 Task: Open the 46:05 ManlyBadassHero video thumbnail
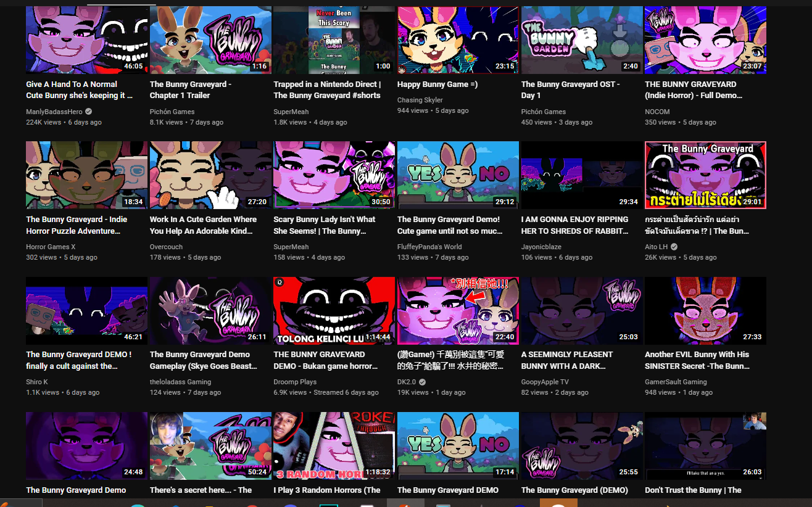(86, 40)
